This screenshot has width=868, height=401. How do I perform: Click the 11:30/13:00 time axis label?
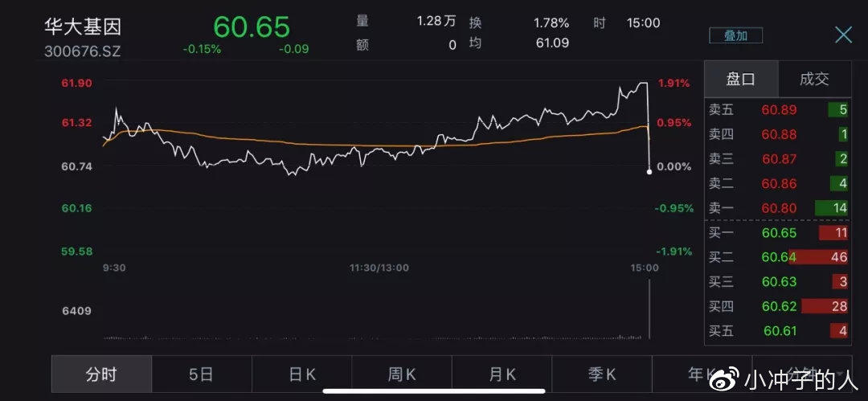379,268
